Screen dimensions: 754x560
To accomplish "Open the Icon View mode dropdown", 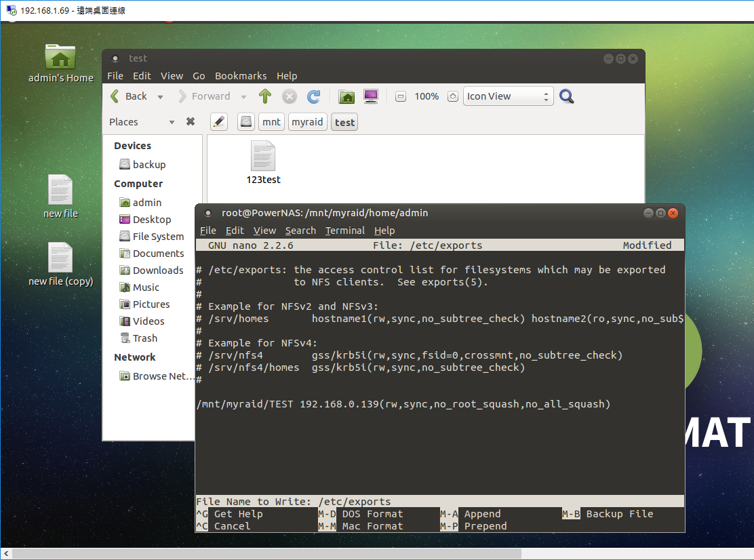I will pyautogui.click(x=509, y=96).
